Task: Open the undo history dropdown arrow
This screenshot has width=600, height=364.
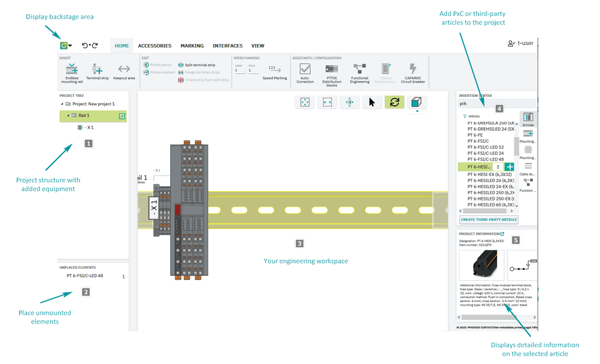Action: [89, 45]
